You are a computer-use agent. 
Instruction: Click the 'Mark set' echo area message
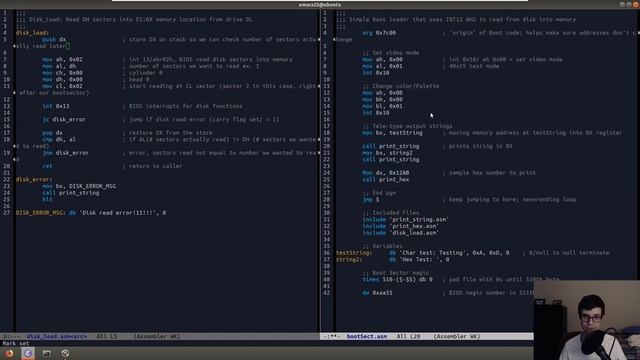point(16,344)
